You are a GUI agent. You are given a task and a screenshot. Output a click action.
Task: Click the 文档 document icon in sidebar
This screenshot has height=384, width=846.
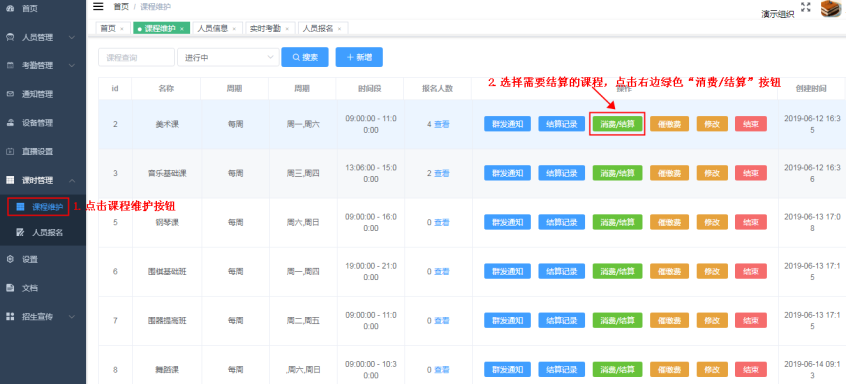(x=10, y=288)
